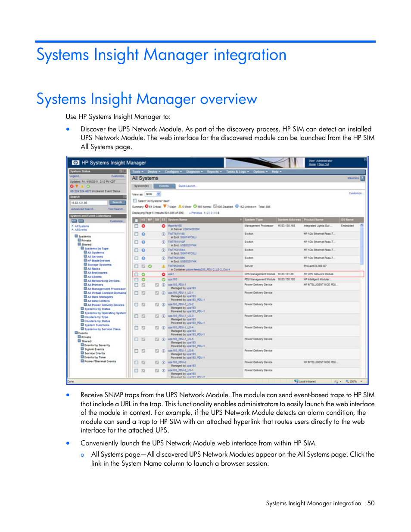Image resolution: width=411 pixels, height=532 pixels.
Task: Click the critical status icon in System Status
Action: [72, 187]
